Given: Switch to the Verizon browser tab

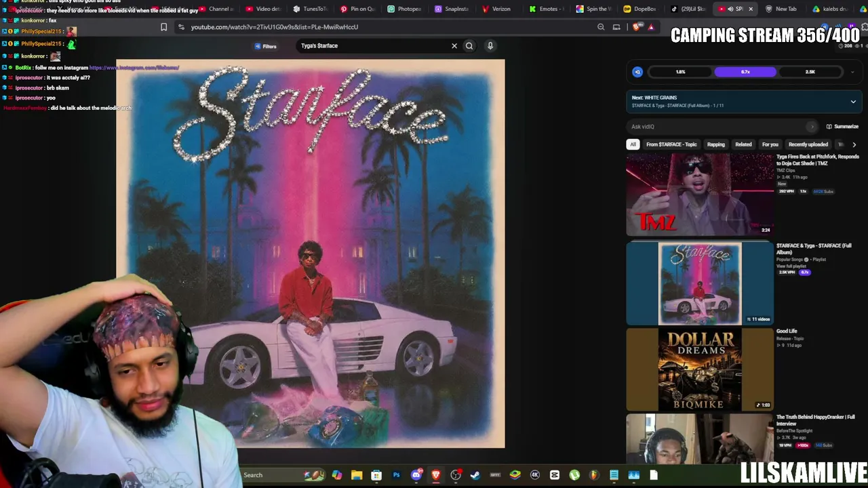Looking at the screenshot, I should tap(496, 9).
